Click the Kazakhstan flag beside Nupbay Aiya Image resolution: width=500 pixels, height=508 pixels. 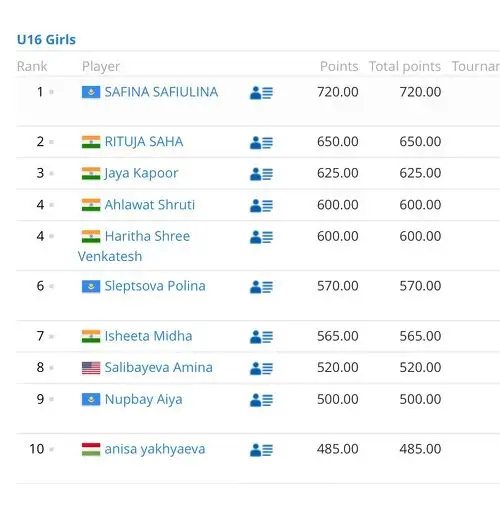91,399
